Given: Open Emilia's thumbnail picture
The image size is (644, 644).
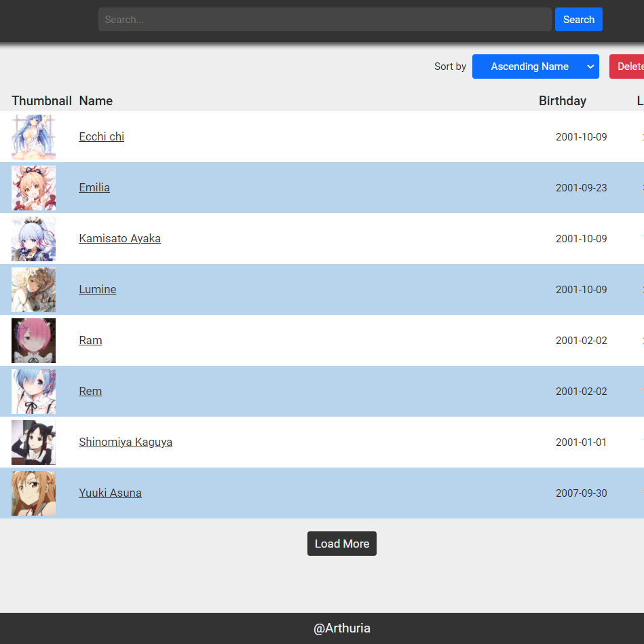Looking at the screenshot, I should (x=33, y=188).
